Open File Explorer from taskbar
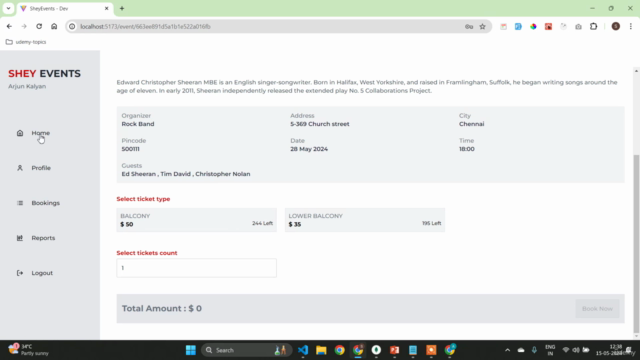 point(321,350)
